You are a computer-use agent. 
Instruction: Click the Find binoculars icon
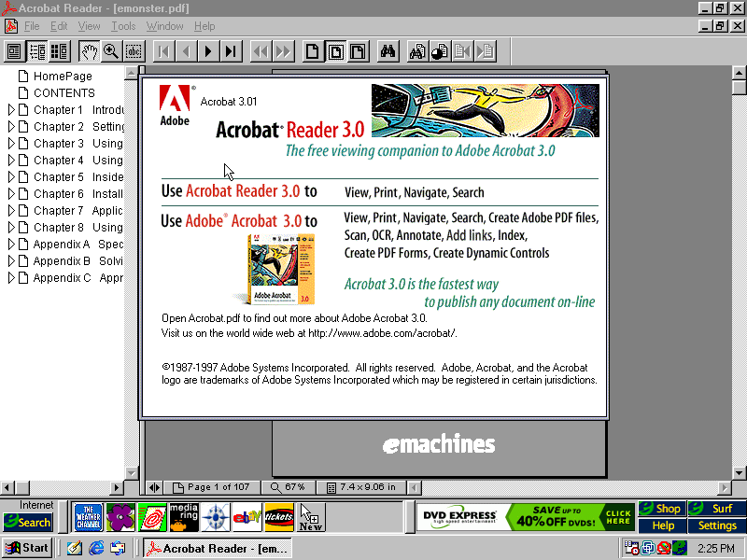tap(388, 51)
